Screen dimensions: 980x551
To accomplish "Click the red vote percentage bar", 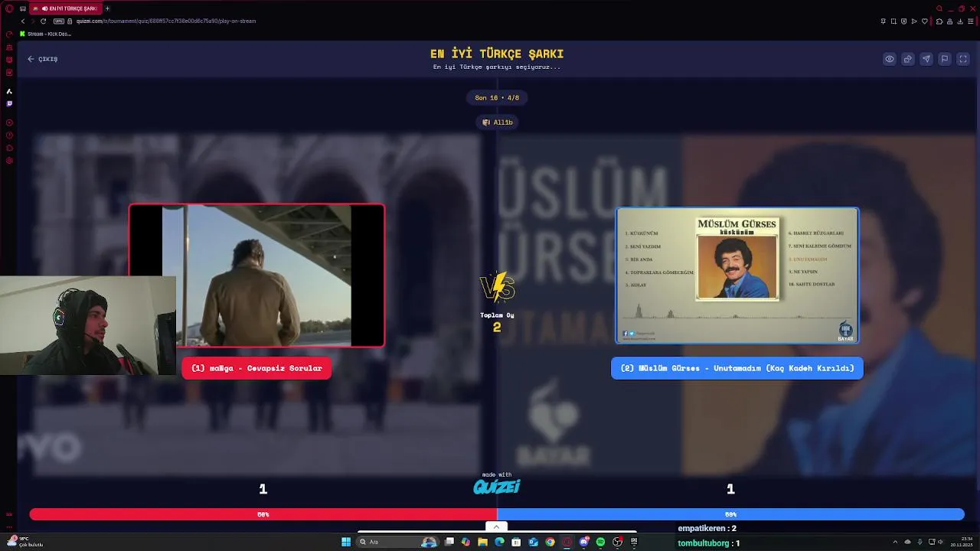I will 263,514.
